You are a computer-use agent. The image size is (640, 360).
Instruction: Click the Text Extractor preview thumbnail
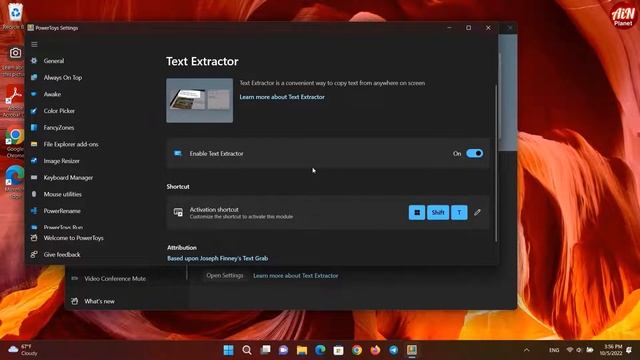tap(200, 100)
